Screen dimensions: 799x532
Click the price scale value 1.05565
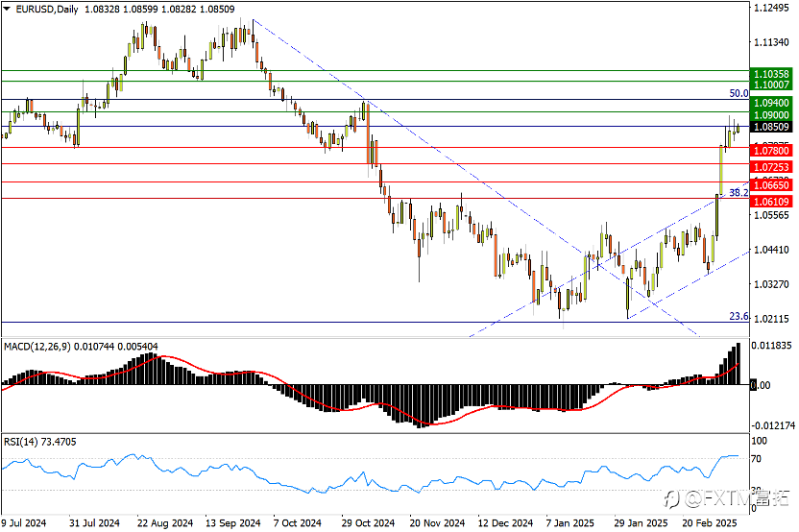point(771,215)
